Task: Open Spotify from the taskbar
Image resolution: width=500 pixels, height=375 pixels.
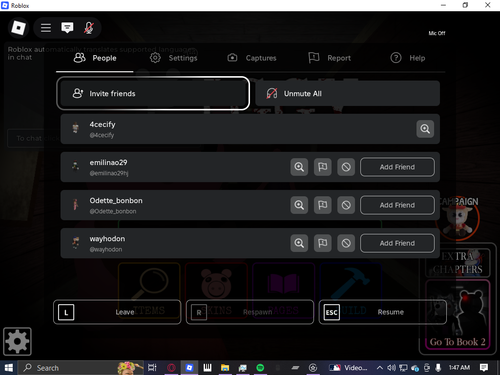Action: [260, 368]
